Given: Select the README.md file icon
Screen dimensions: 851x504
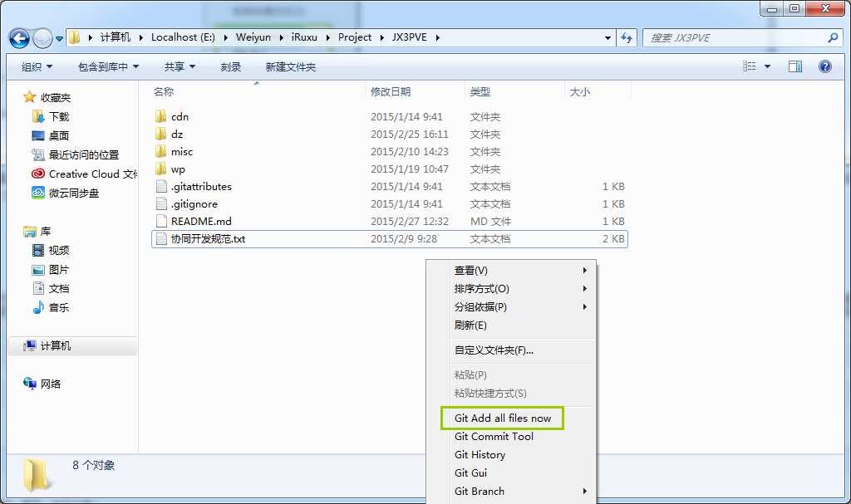Looking at the screenshot, I should (x=161, y=221).
